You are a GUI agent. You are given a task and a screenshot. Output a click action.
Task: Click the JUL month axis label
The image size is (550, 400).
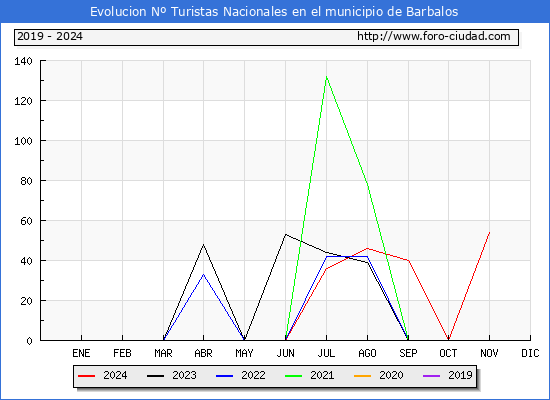coord(327,353)
